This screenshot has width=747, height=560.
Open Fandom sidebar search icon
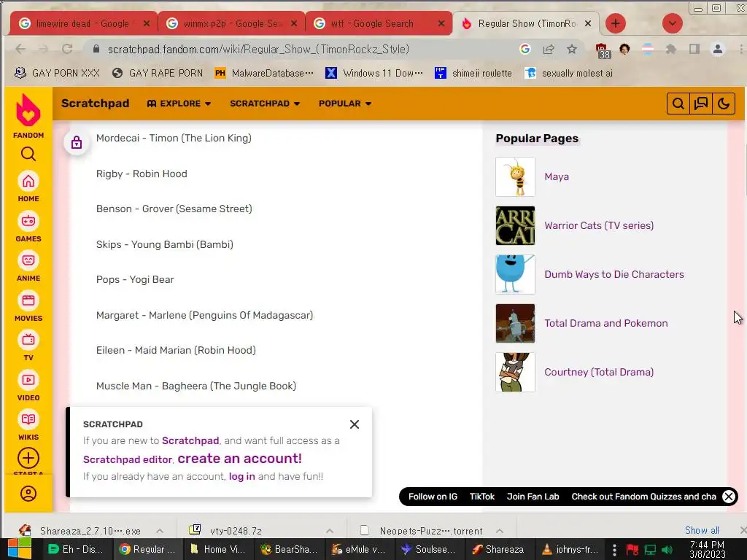coord(28,154)
